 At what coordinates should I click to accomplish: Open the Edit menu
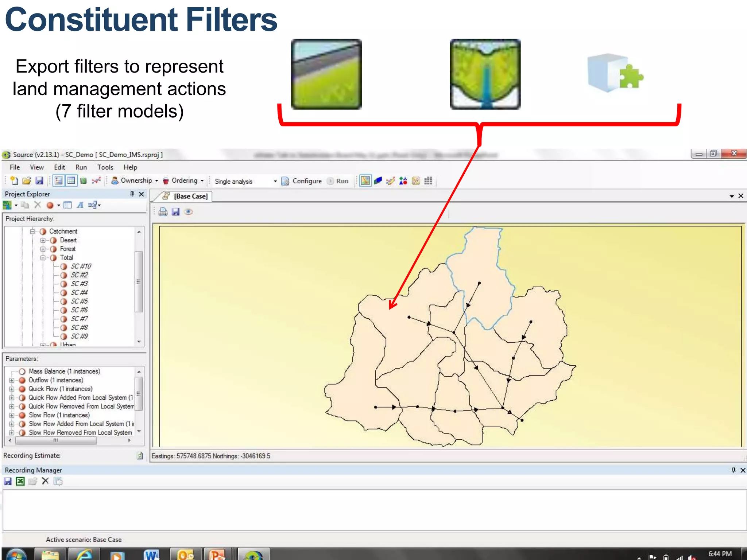59,167
